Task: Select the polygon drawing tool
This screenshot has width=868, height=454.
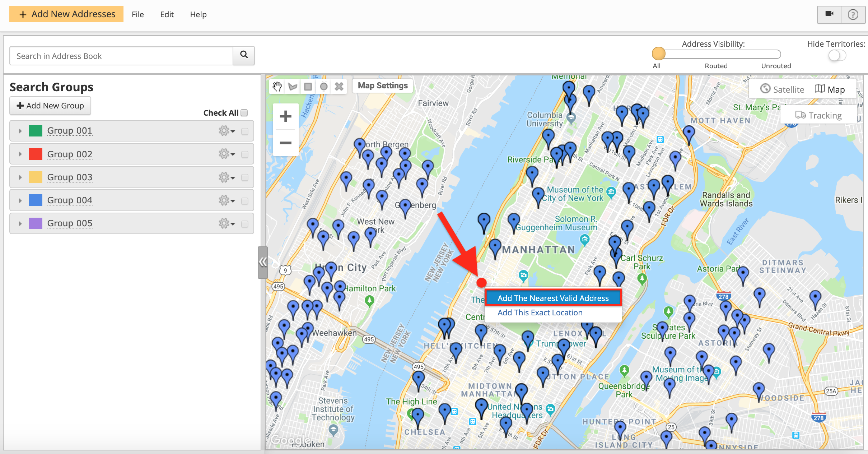Action: point(293,87)
